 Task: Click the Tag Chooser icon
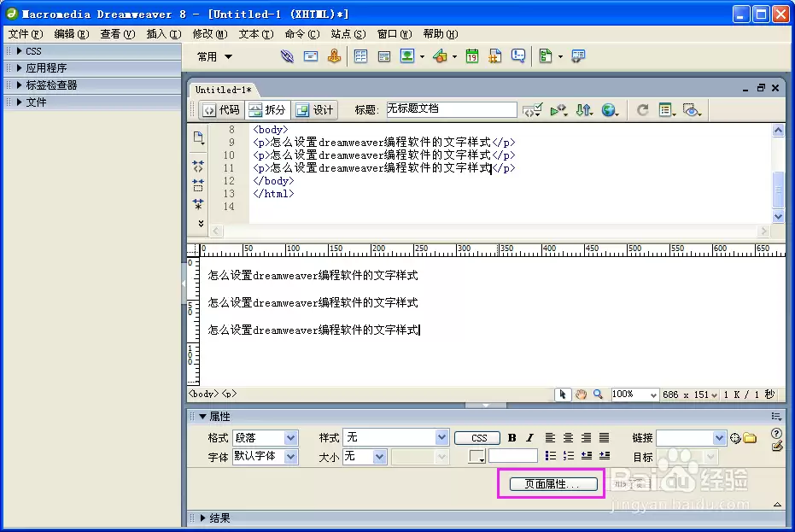[x=577, y=56]
